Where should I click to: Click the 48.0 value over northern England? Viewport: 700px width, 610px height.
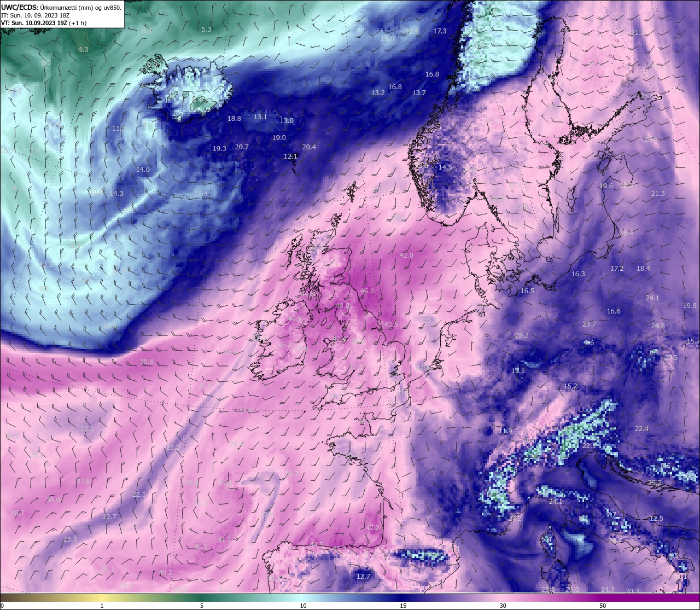pyautogui.click(x=342, y=306)
